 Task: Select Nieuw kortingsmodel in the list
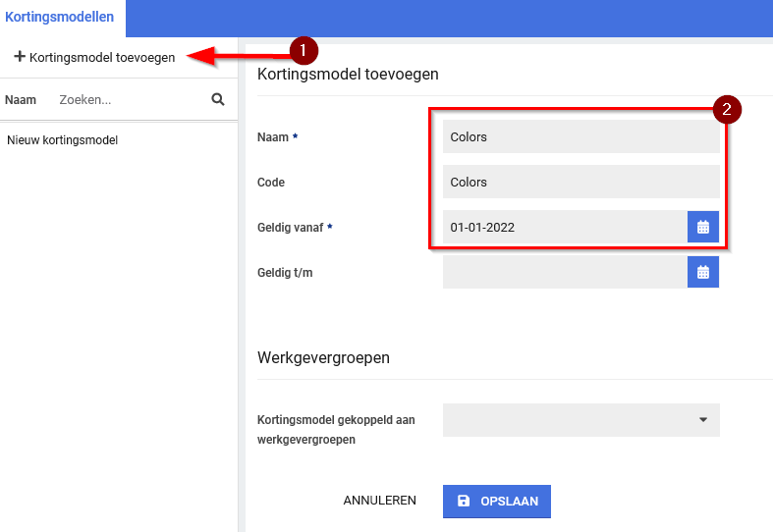62,140
